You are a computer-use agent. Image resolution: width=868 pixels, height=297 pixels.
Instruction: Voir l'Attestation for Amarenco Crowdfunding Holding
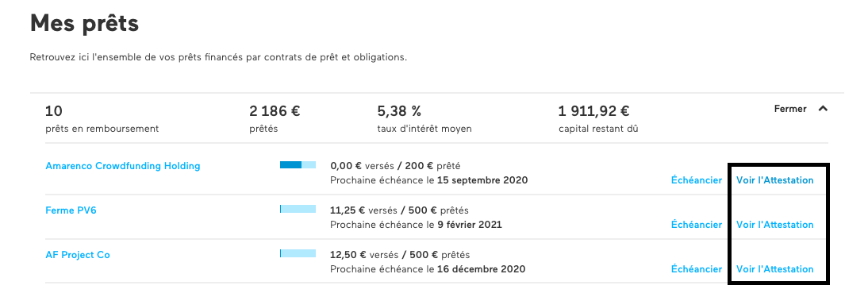coord(775,180)
